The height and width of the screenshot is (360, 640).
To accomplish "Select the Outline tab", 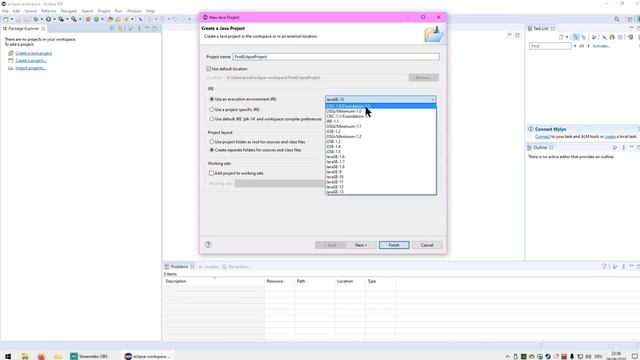I will (540, 147).
